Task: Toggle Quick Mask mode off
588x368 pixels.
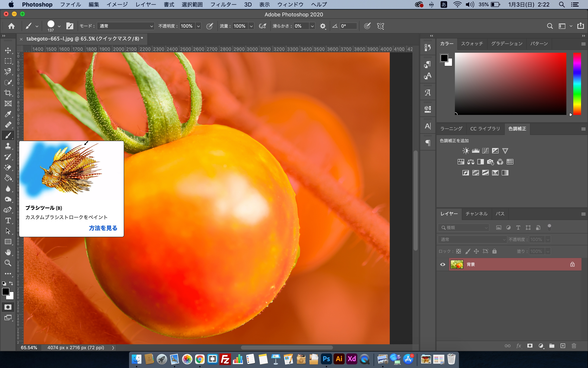Action: [8, 307]
